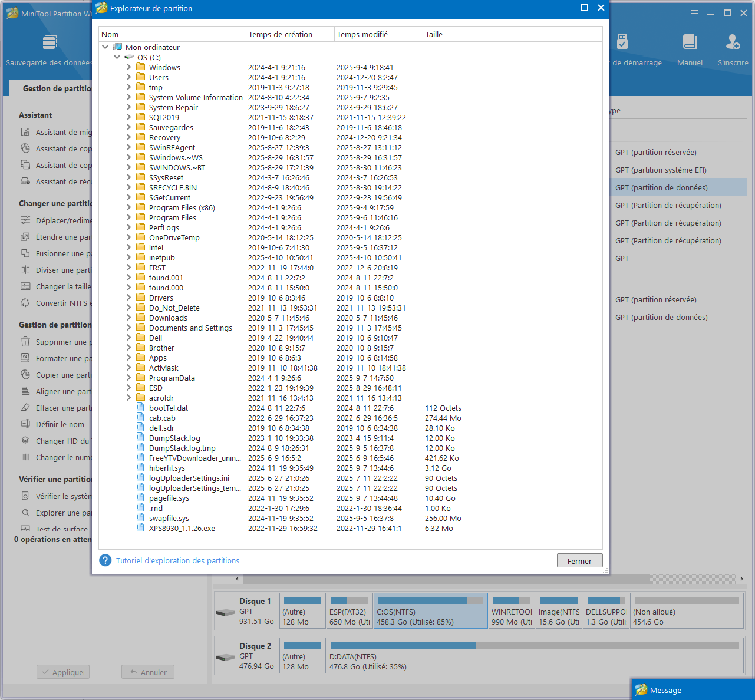Select the D:DATA(NTFS) partition block
Screen dimensions: 755x700
tap(535, 656)
